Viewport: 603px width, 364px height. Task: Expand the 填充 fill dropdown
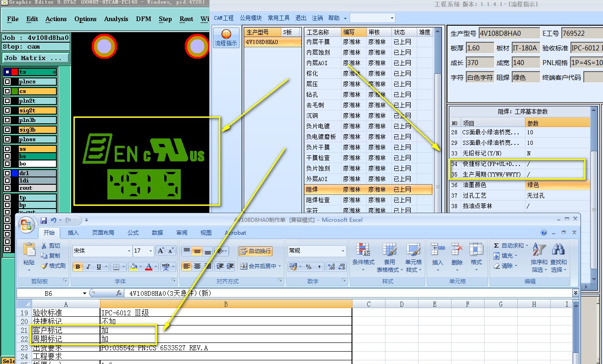click(x=516, y=256)
